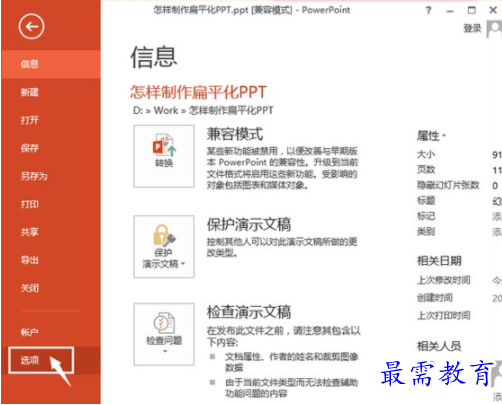Select the 共享 (Share) menu item

51,232
